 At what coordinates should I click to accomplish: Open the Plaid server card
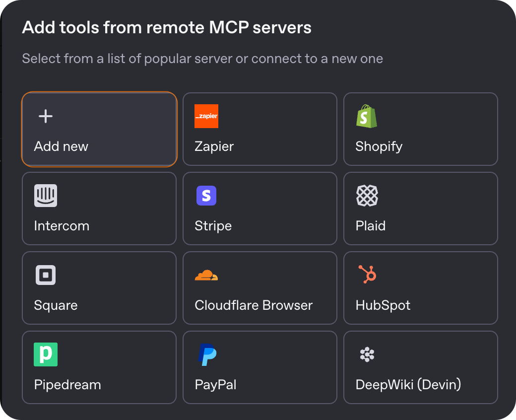[x=421, y=209]
